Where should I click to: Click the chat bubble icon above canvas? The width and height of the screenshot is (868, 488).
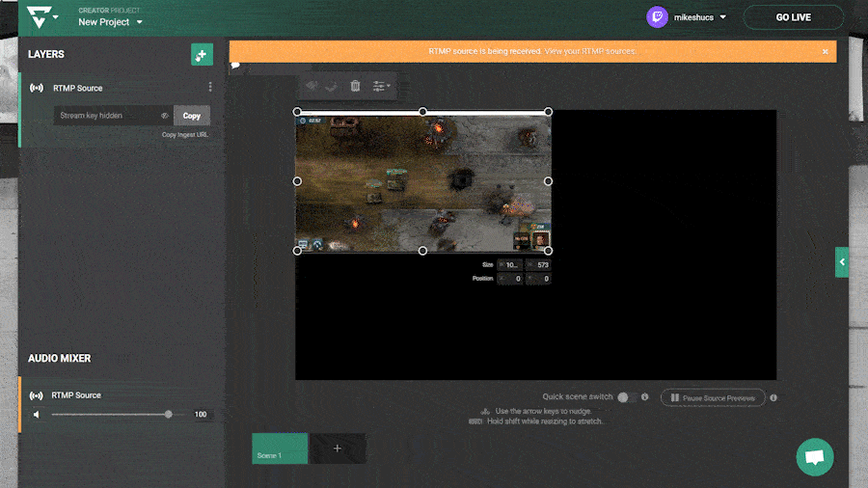pos(236,66)
